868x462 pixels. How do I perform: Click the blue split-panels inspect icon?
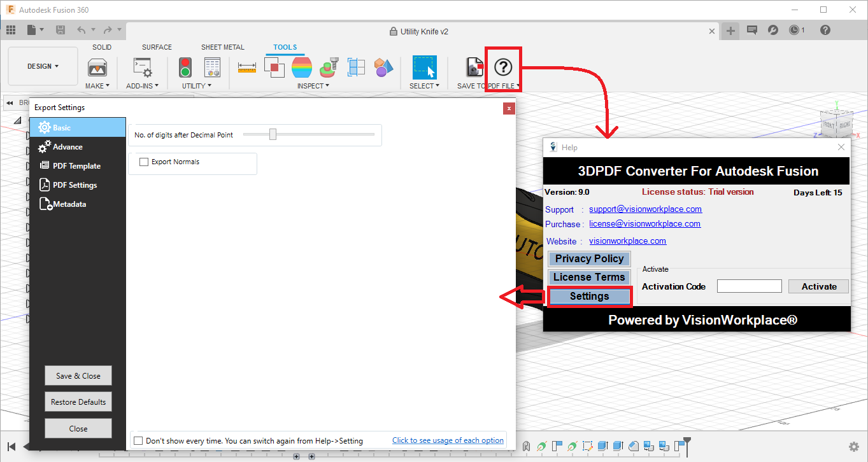tap(357, 67)
